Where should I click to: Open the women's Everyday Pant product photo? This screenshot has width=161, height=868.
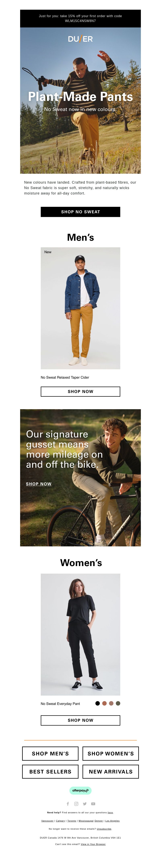coord(80,634)
